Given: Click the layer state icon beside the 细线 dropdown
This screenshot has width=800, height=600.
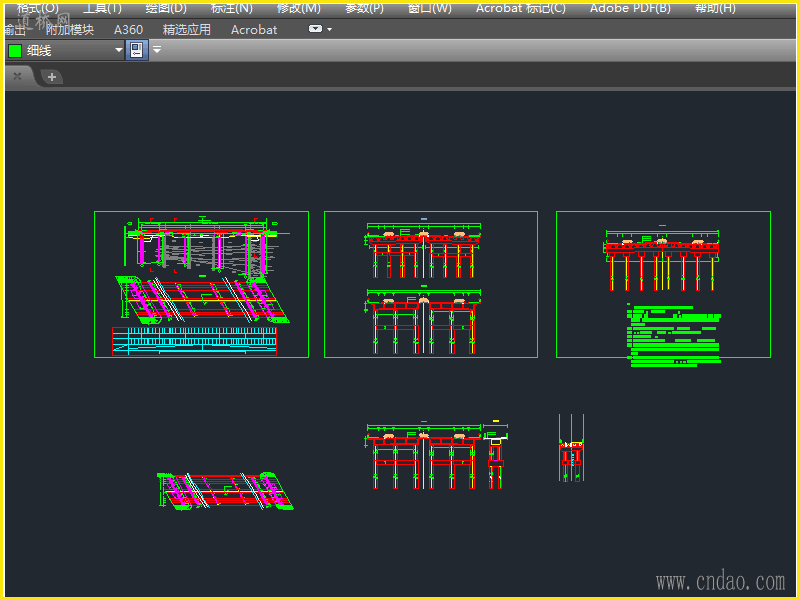Looking at the screenshot, I should click(x=137, y=50).
